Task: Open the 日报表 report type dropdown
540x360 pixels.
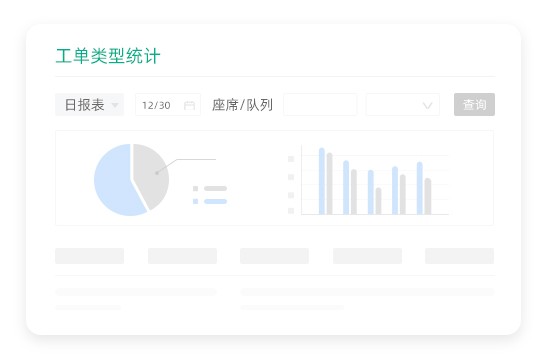Action: [x=90, y=105]
